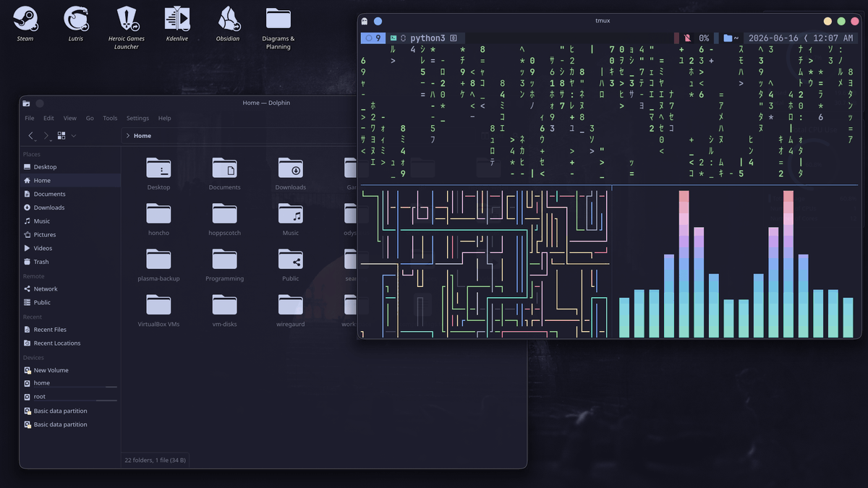868x488 pixels.
Task: Launch Steam from the desktop
Action: (25, 22)
